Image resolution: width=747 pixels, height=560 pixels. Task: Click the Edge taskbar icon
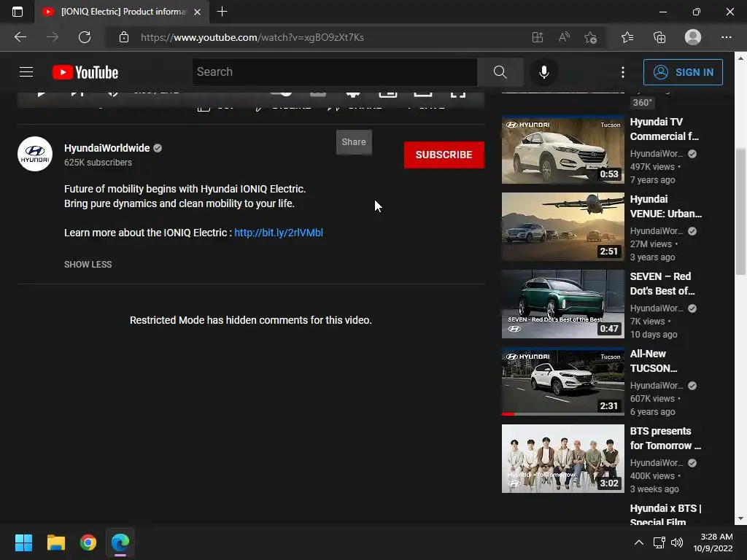pyautogui.click(x=120, y=542)
